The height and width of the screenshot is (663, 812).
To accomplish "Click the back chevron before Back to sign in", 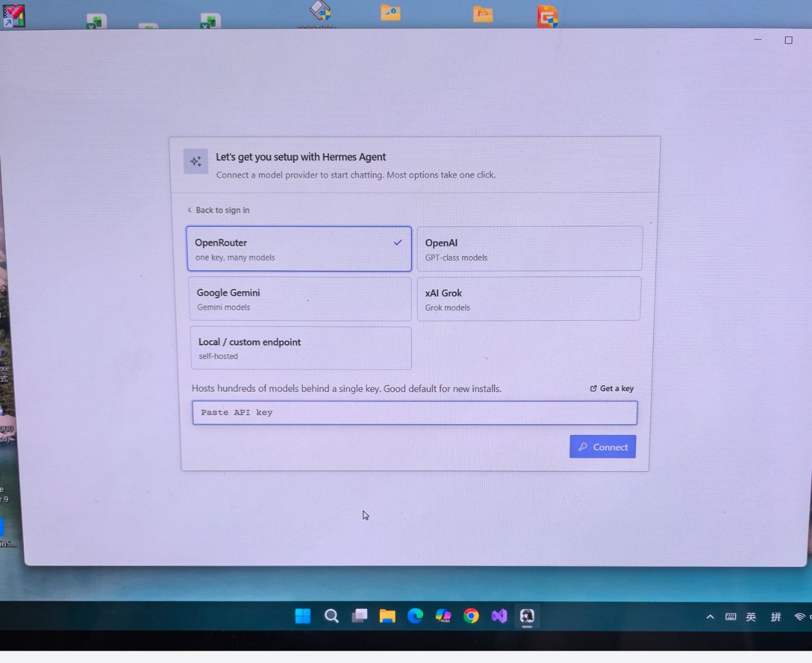I will [189, 210].
